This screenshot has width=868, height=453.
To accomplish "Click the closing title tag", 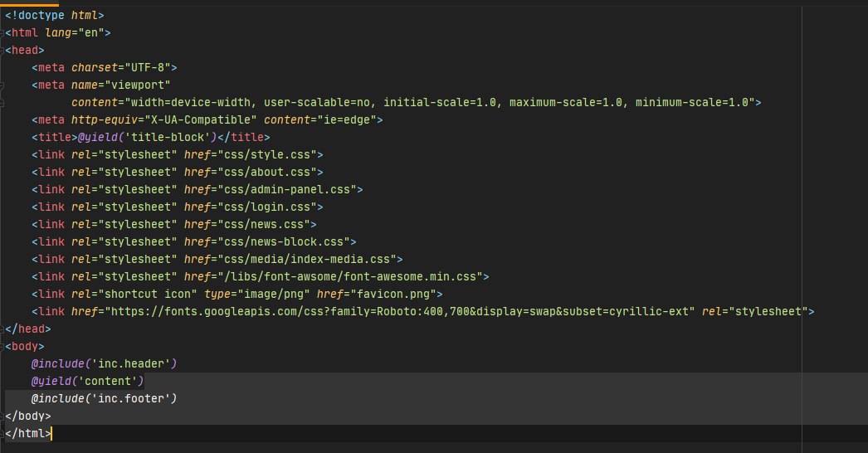I will point(244,138).
